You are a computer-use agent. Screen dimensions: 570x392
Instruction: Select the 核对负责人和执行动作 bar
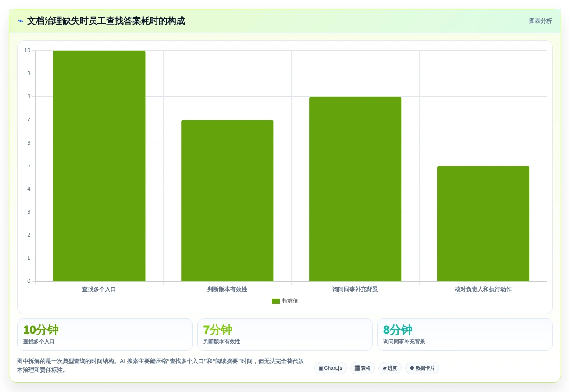(x=483, y=224)
